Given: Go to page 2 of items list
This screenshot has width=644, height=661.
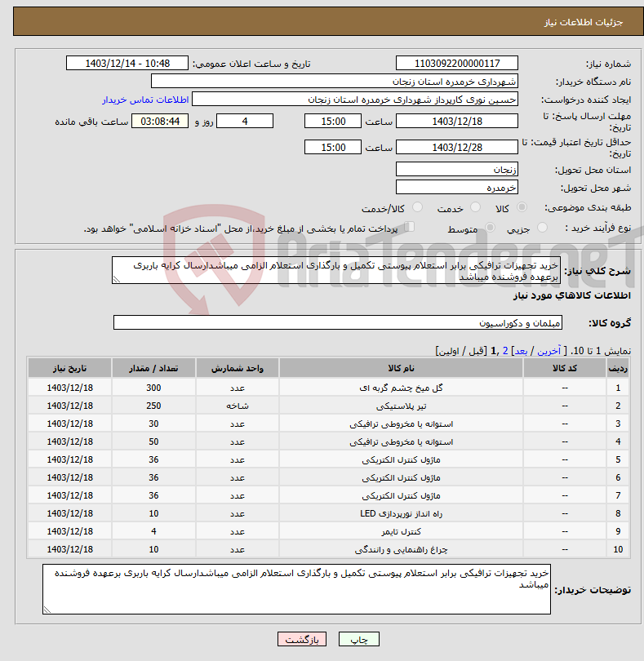Looking at the screenshot, I should 504,351.
